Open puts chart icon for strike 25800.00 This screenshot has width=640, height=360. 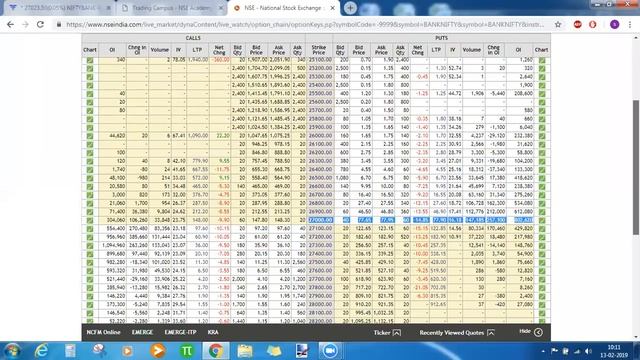(542, 119)
